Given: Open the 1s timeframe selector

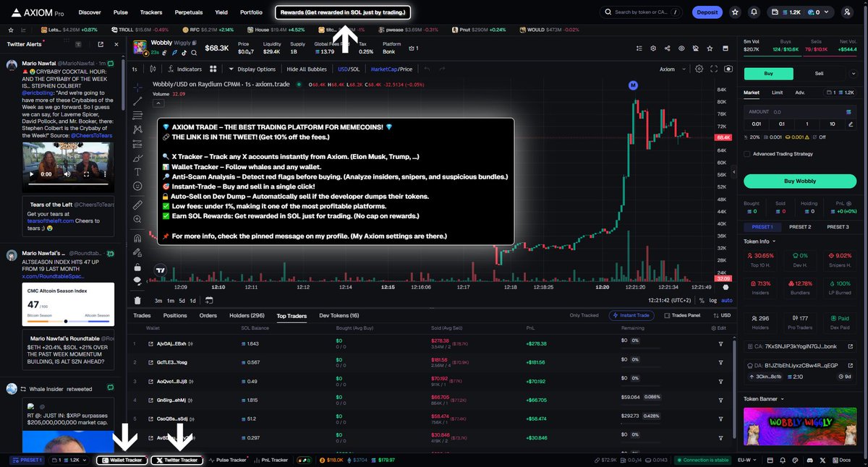Looking at the screenshot, I should point(135,69).
